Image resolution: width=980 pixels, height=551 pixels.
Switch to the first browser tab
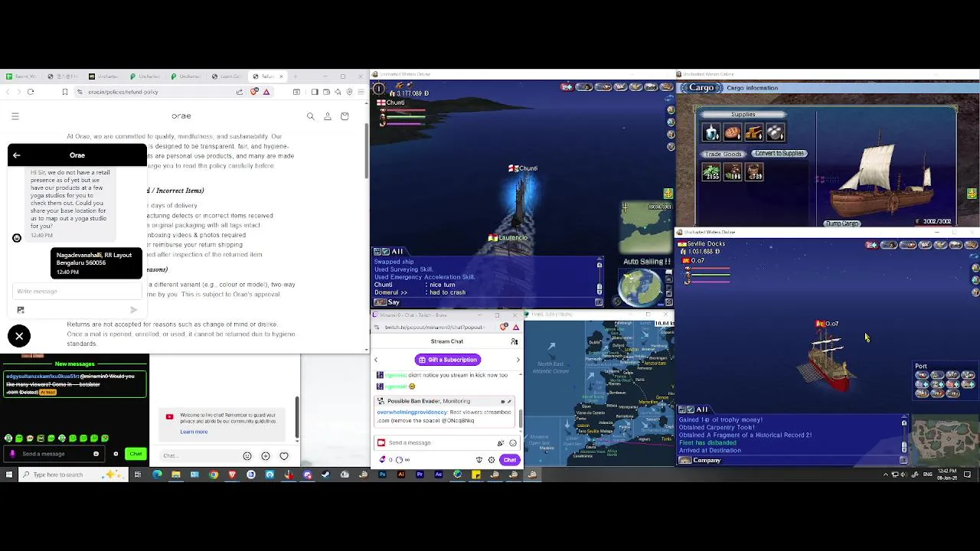(x=21, y=77)
